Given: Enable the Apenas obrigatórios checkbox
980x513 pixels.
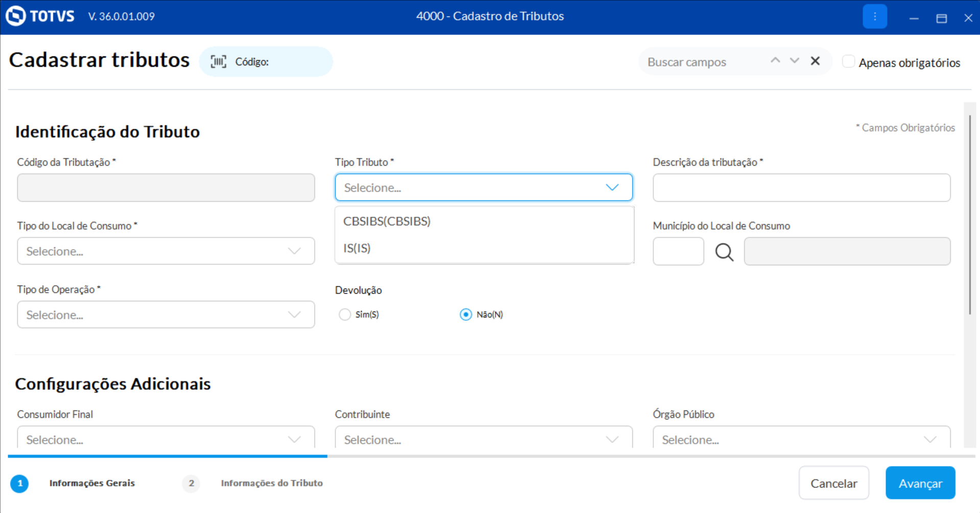Looking at the screenshot, I should pyautogui.click(x=848, y=62).
